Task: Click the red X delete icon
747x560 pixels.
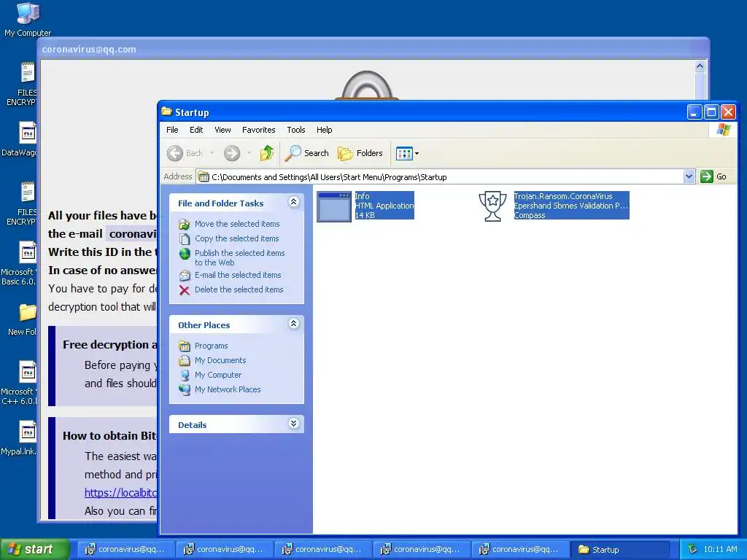Action: tap(185, 290)
